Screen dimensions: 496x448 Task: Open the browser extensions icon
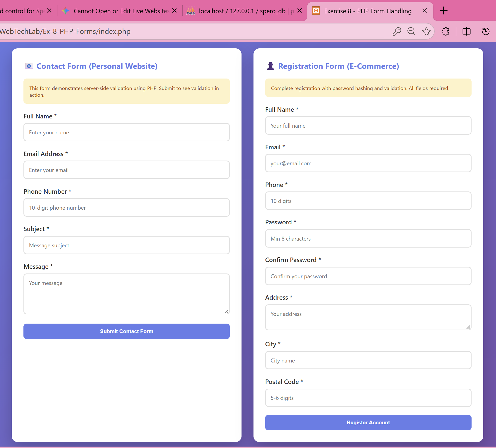pyautogui.click(x=446, y=31)
